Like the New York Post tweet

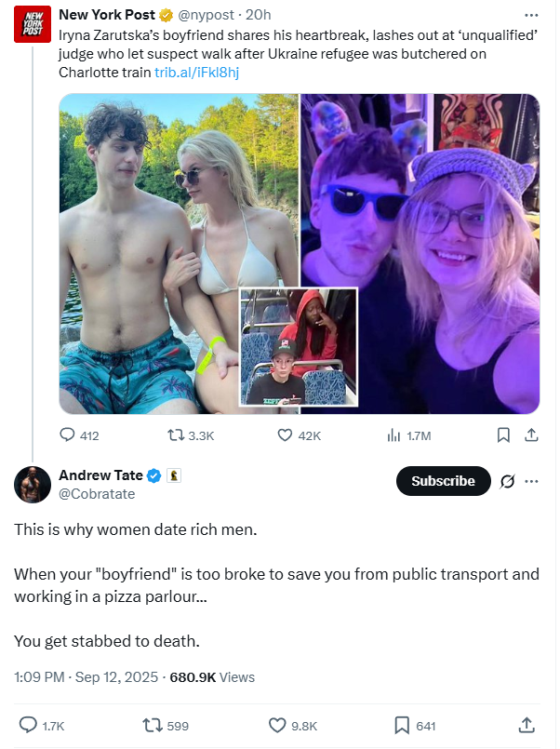(299, 435)
